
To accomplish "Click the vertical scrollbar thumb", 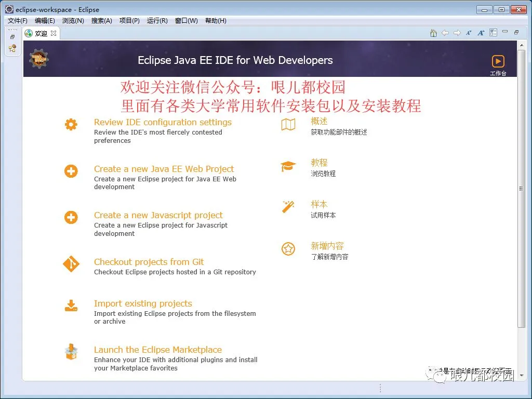I will pyautogui.click(x=522, y=189).
